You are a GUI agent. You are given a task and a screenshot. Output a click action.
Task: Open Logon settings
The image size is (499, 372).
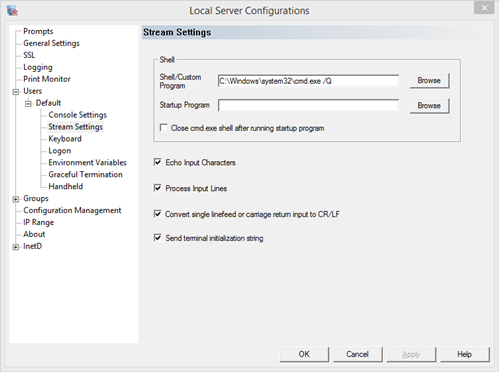point(60,151)
